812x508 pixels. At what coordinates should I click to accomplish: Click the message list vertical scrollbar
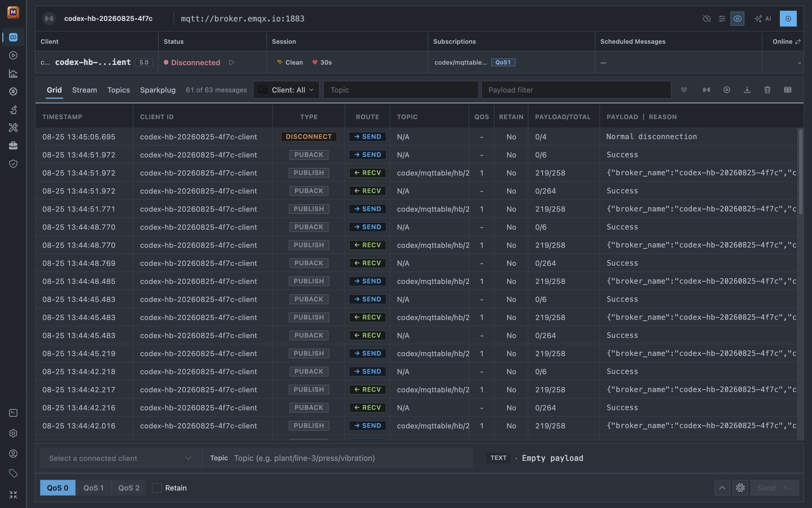tap(801, 171)
